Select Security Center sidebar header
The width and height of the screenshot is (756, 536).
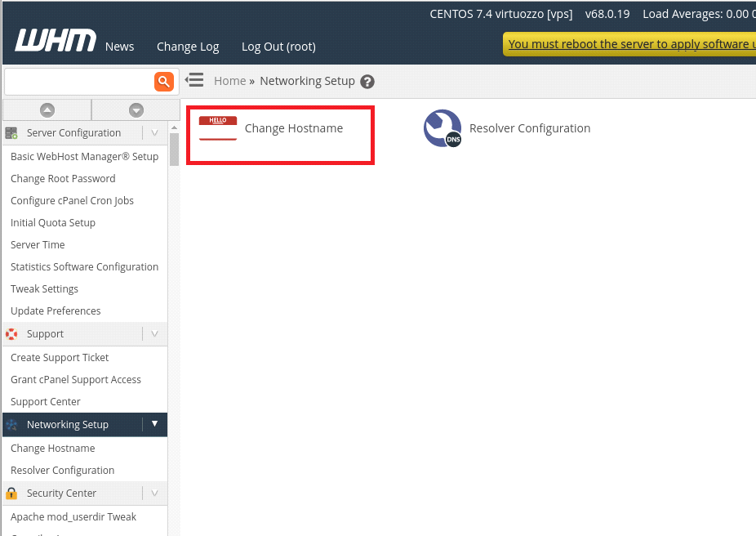pyautogui.click(x=62, y=493)
